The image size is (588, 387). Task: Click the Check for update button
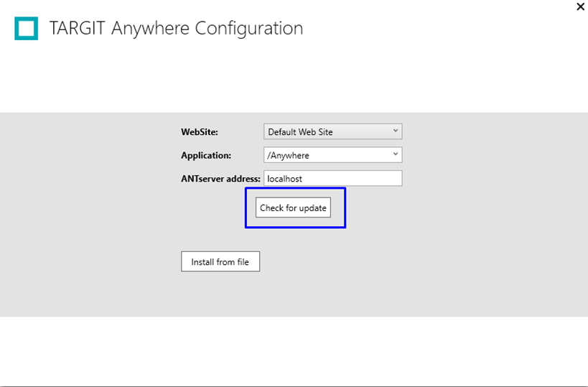tap(293, 208)
